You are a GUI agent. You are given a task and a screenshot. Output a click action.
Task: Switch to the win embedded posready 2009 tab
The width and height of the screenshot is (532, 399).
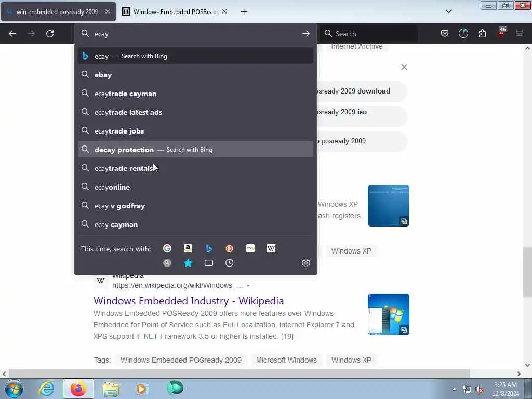click(x=58, y=12)
